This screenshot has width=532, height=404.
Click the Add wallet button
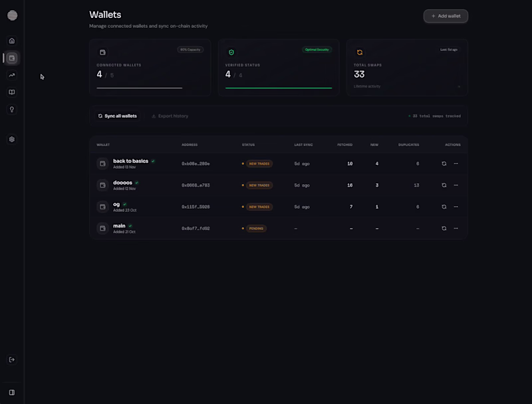tap(446, 16)
